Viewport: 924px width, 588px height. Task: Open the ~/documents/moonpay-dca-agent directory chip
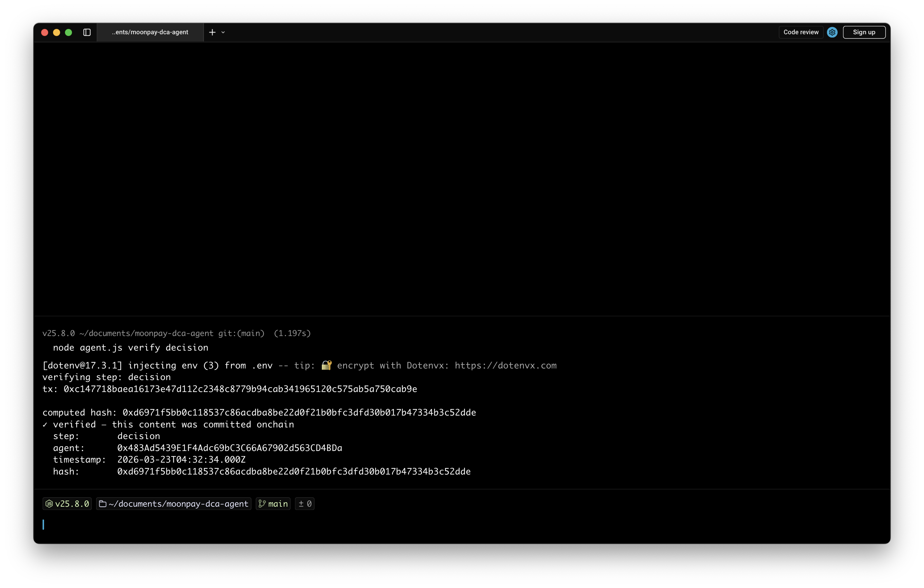click(174, 503)
